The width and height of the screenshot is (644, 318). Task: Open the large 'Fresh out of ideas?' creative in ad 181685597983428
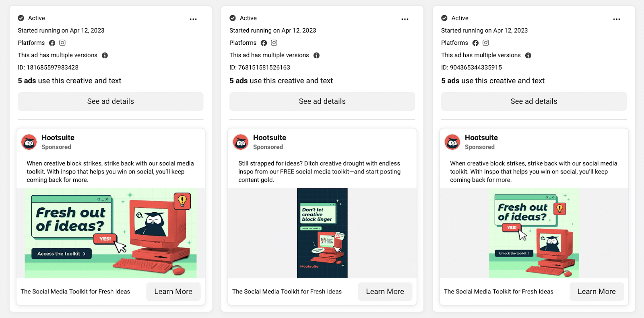111,233
